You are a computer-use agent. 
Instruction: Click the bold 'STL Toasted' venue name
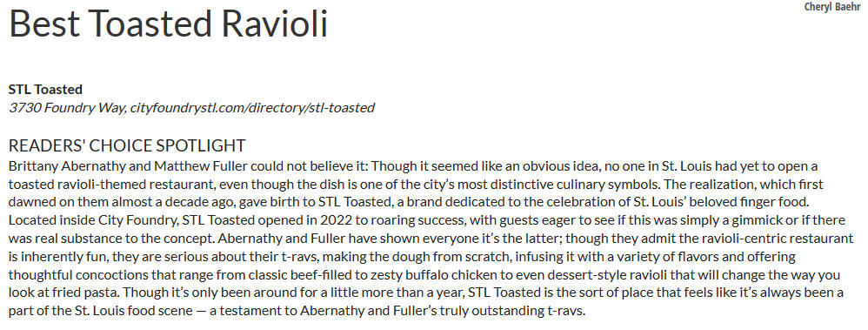[x=45, y=90]
